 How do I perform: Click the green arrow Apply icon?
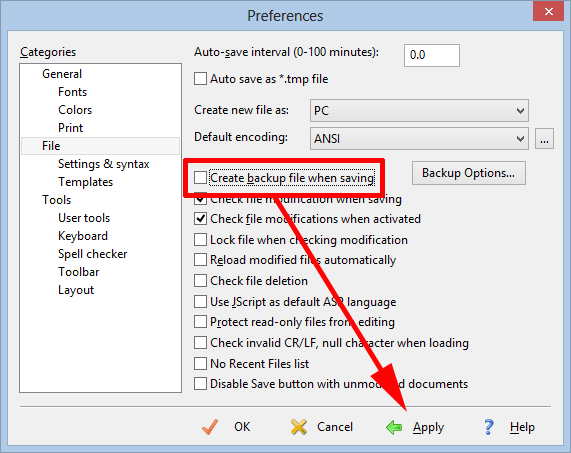pyautogui.click(x=394, y=427)
